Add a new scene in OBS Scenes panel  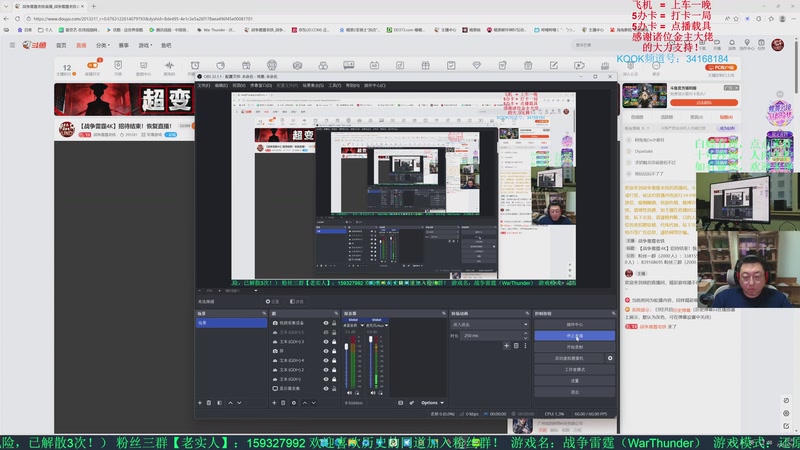pyautogui.click(x=199, y=403)
